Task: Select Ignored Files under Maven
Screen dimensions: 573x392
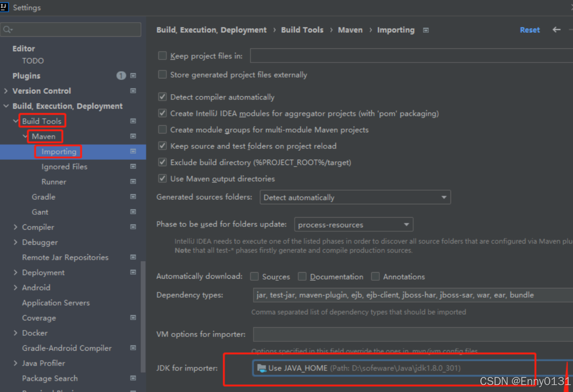Action: 64,167
